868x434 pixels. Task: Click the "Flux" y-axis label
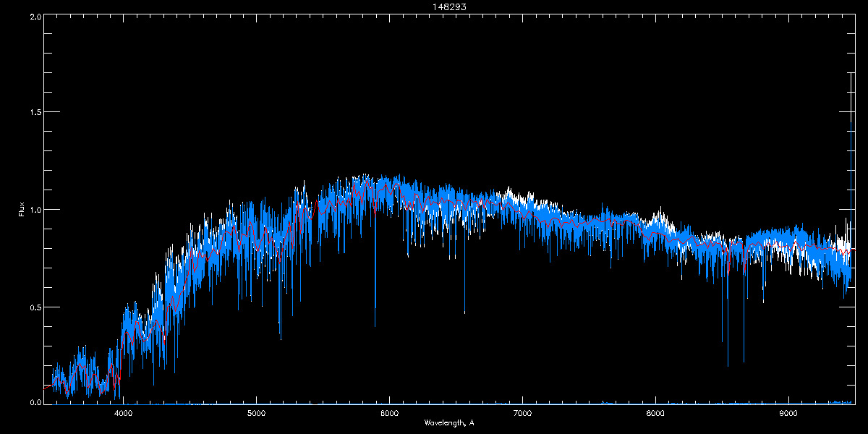[22, 210]
